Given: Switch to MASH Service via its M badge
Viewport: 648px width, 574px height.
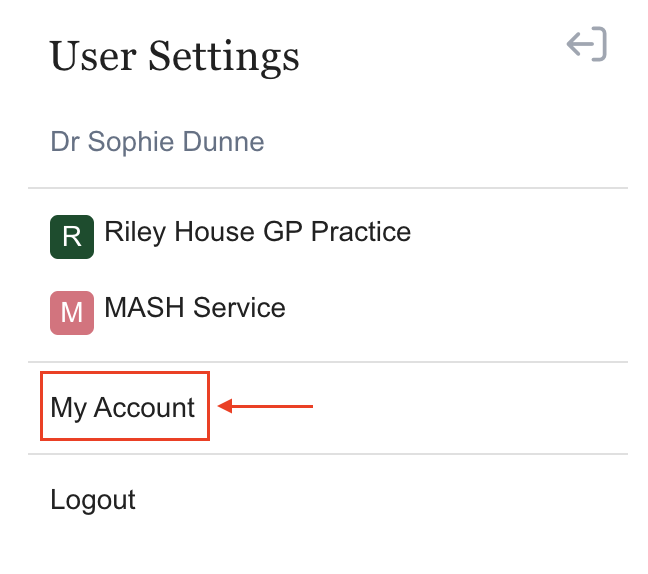Looking at the screenshot, I should pyautogui.click(x=72, y=312).
